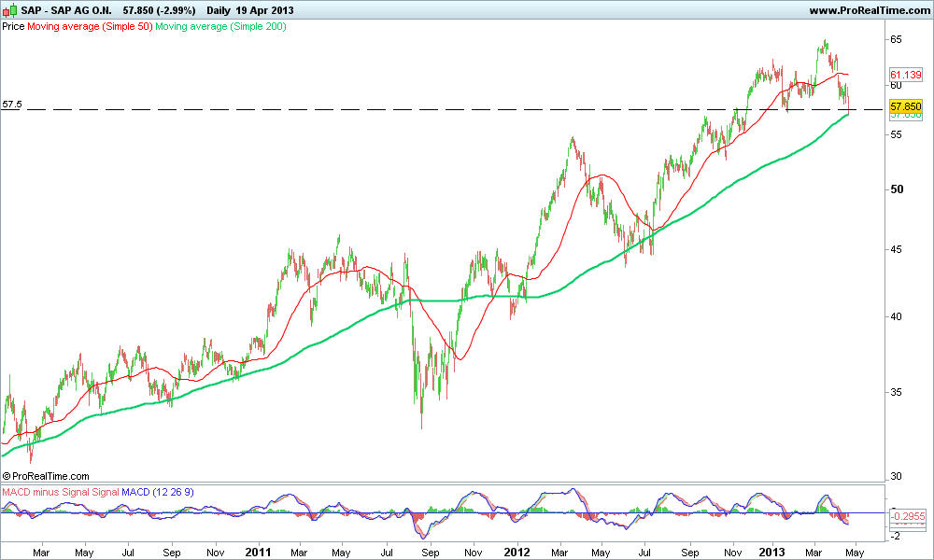
Task: Click the 35 price axis label
Action: 896,392
